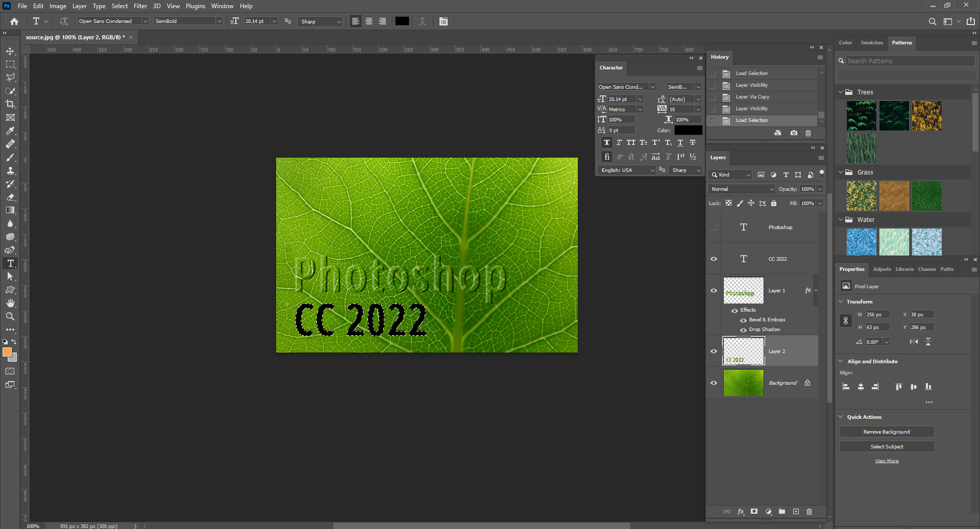Viewport: 980px width, 529px height.
Task: Add a layer mask
Action: [x=754, y=512]
